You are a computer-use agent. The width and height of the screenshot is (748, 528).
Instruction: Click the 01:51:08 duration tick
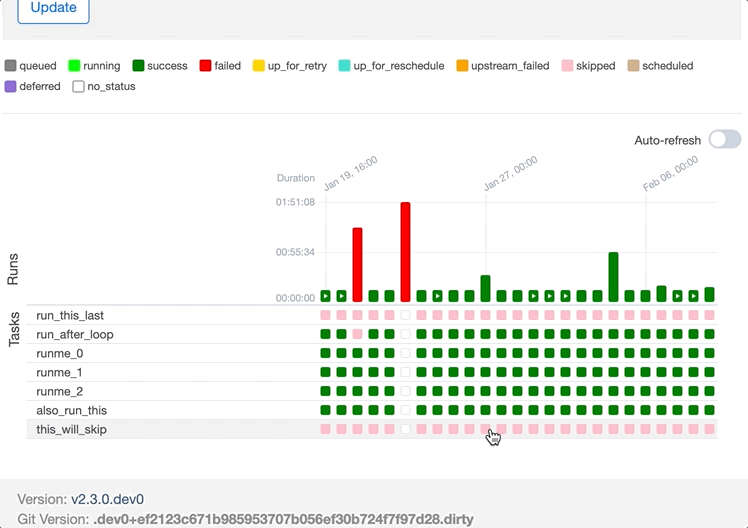295,202
